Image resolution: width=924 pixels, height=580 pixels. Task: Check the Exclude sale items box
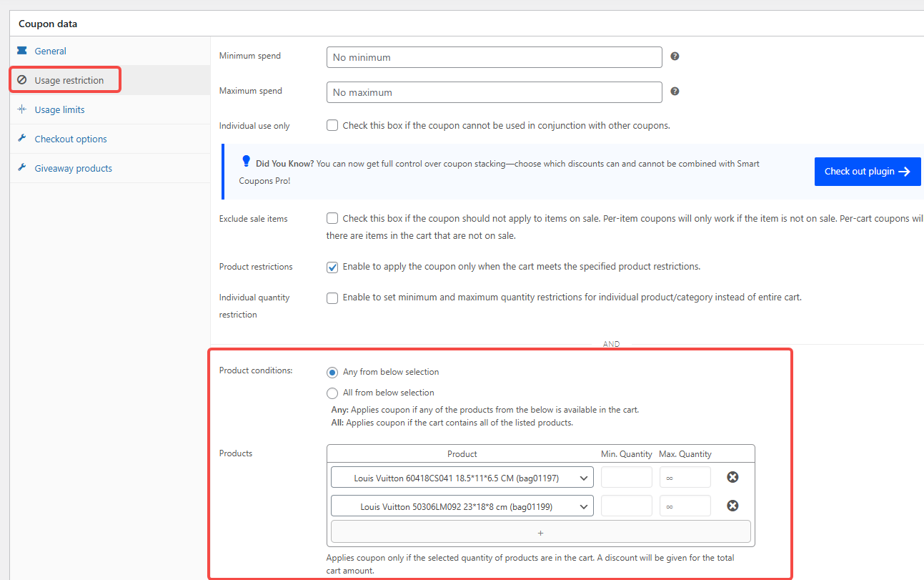332,218
